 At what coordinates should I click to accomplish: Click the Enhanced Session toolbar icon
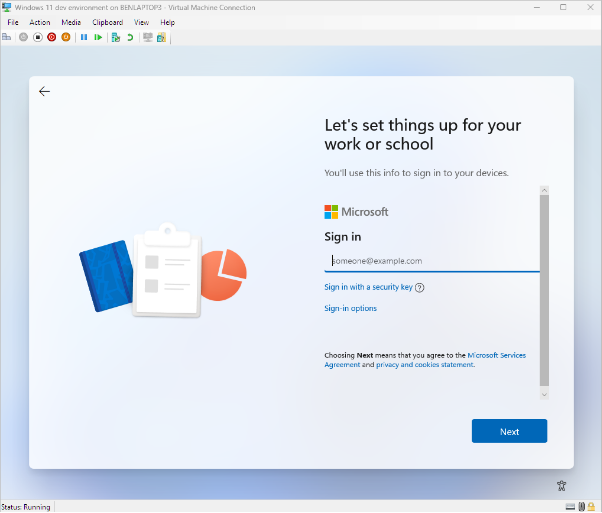point(148,37)
